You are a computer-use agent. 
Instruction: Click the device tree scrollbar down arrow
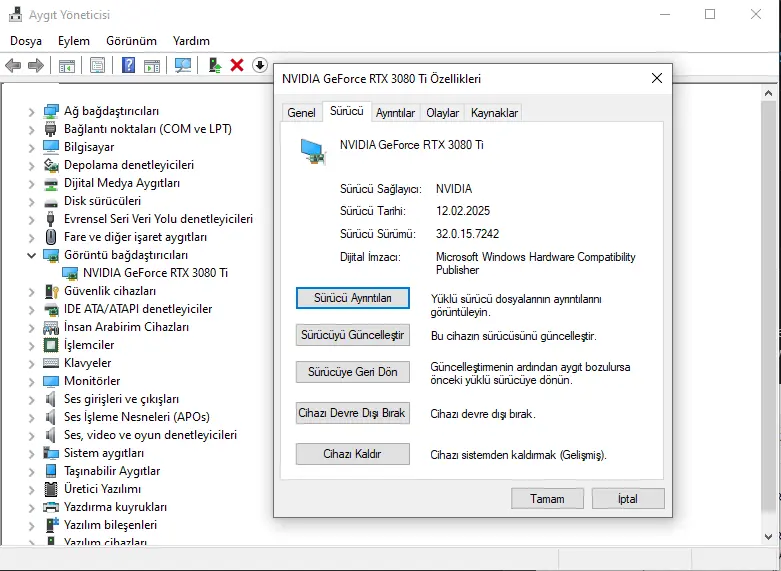[x=768, y=537]
